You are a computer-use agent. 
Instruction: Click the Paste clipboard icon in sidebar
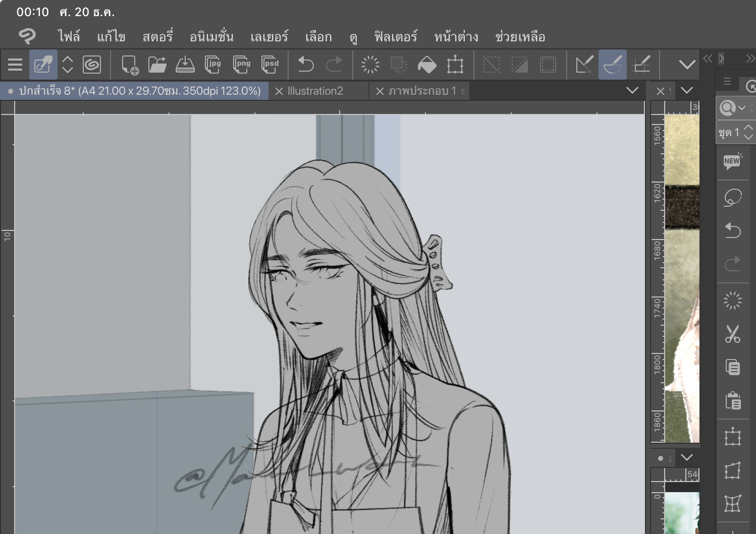pyautogui.click(x=732, y=401)
